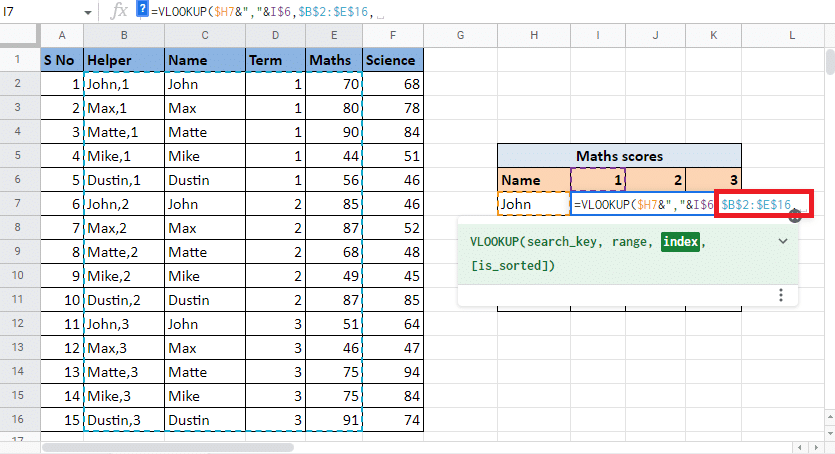
Task: Click the select-all corner of the grid
Action: (20, 36)
